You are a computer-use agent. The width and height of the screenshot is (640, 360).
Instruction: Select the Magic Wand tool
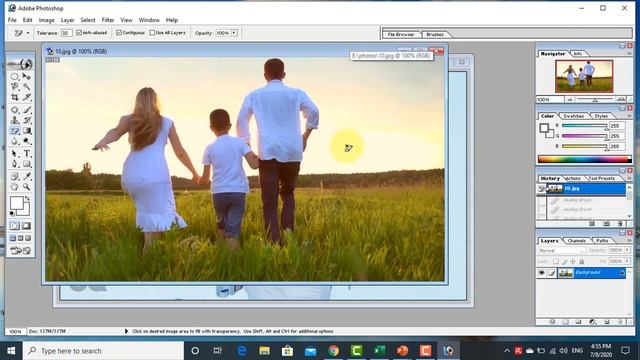[x=27, y=87]
